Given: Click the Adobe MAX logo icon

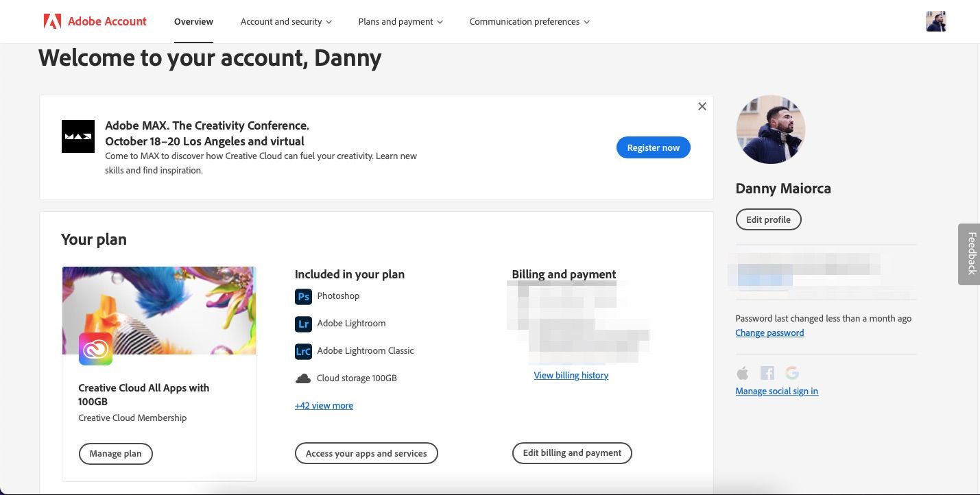Looking at the screenshot, I should [78, 136].
